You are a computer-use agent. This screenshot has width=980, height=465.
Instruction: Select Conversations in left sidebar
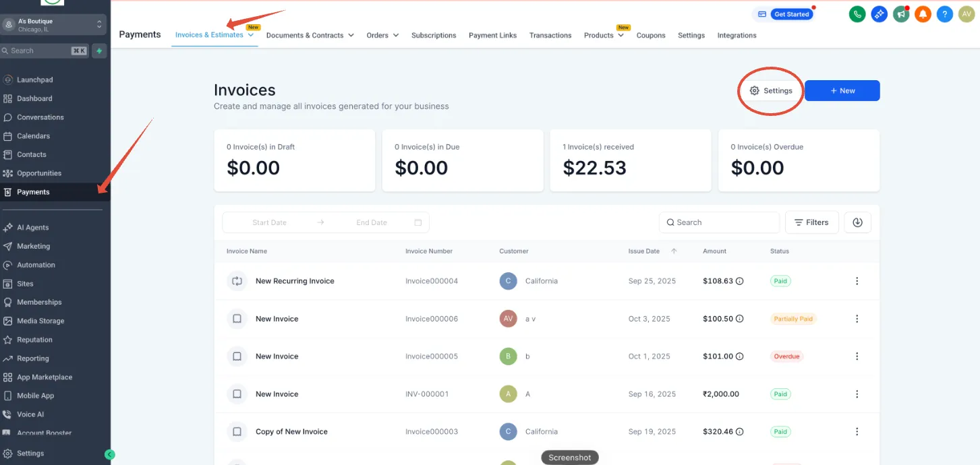[40, 117]
